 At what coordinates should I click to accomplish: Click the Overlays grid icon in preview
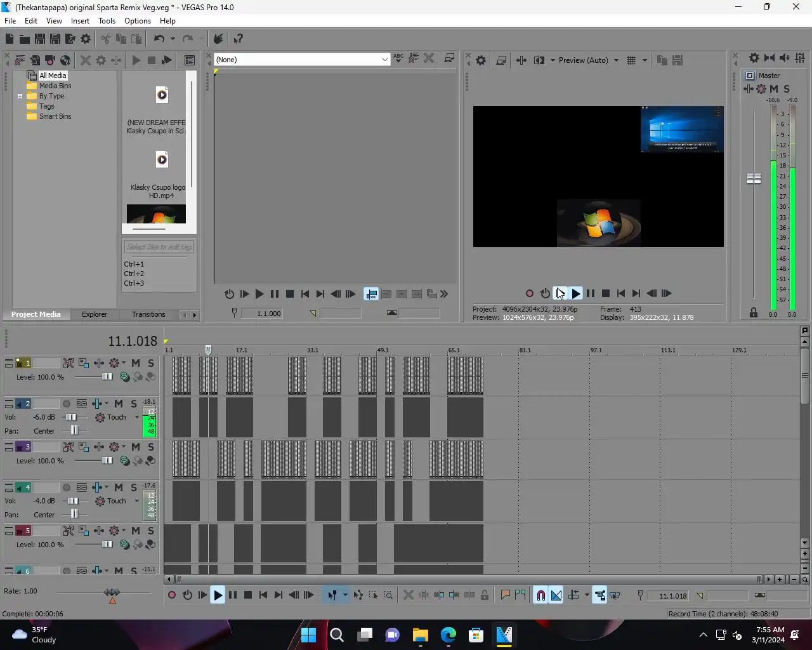[x=631, y=60]
